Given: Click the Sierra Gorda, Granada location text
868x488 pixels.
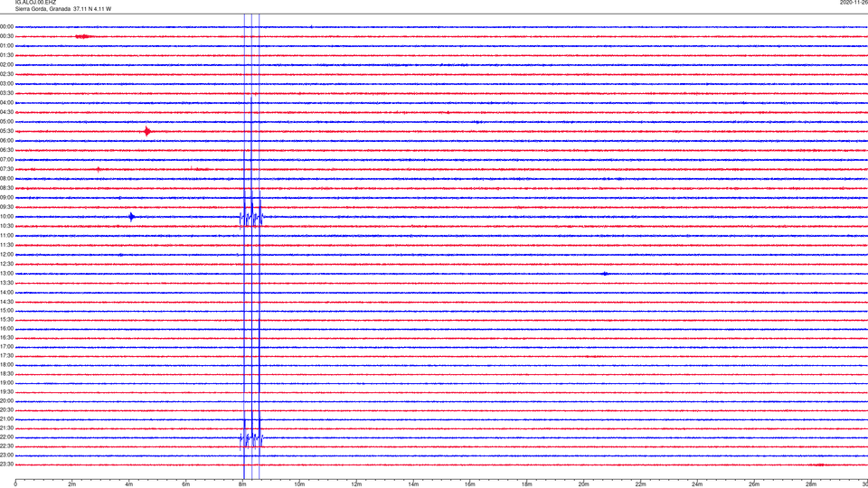Looking at the screenshot, I should 42,9.
